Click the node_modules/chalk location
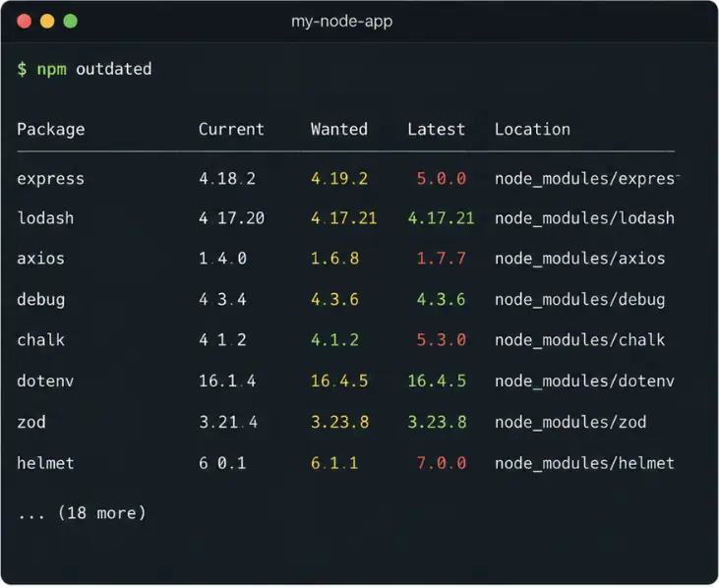Image resolution: width=719 pixels, height=588 pixels. [x=579, y=339]
